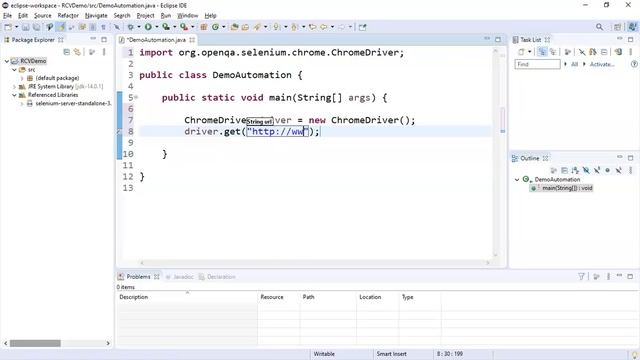Toggle Link with Editor in Package Explorer
This screenshot has height=360, width=640.
point(77,52)
